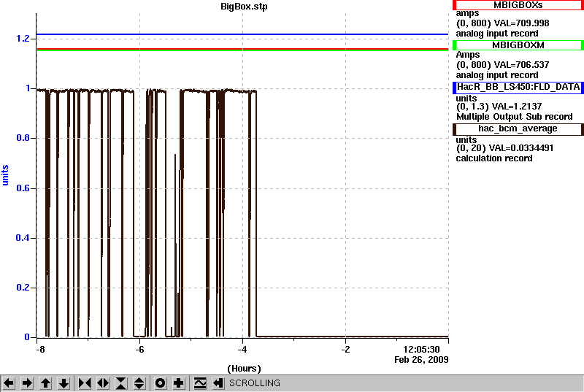Click the VAL=0.0334491 reading
The width and height of the screenshot is (584, 392).
pos(521,148)
